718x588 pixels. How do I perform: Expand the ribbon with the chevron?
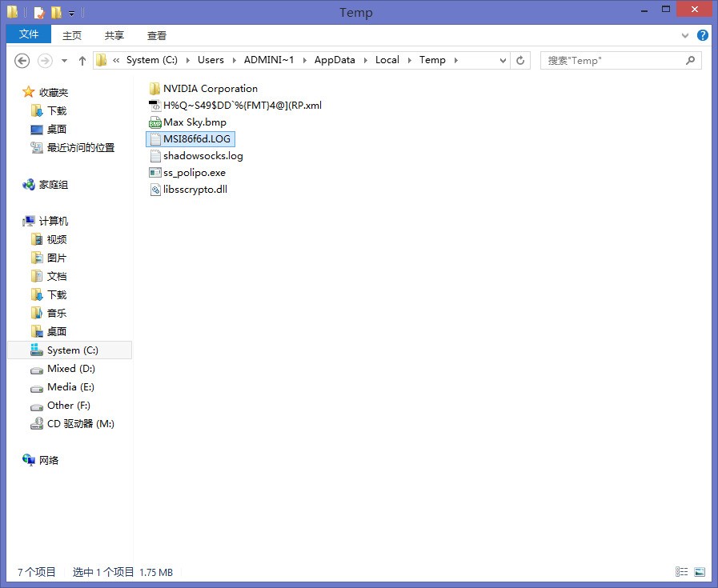pos(685,35)
